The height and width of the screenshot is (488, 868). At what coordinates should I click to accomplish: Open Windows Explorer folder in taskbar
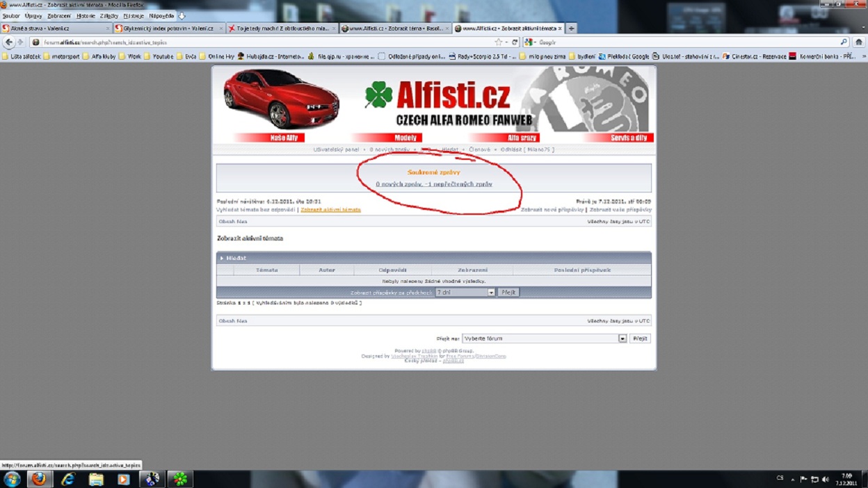(96, 479)
